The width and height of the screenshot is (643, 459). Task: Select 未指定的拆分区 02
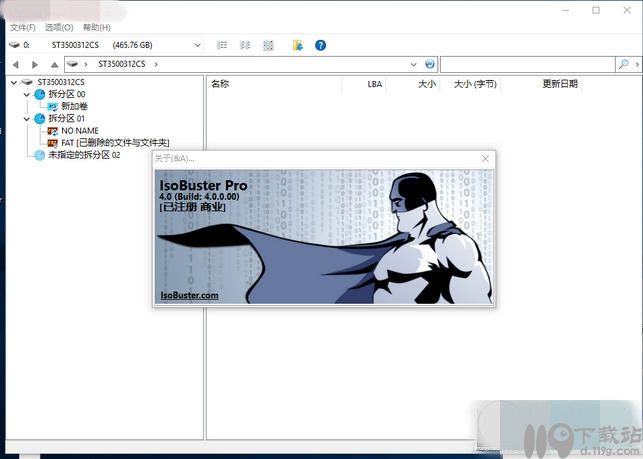[x=84, y=155]
